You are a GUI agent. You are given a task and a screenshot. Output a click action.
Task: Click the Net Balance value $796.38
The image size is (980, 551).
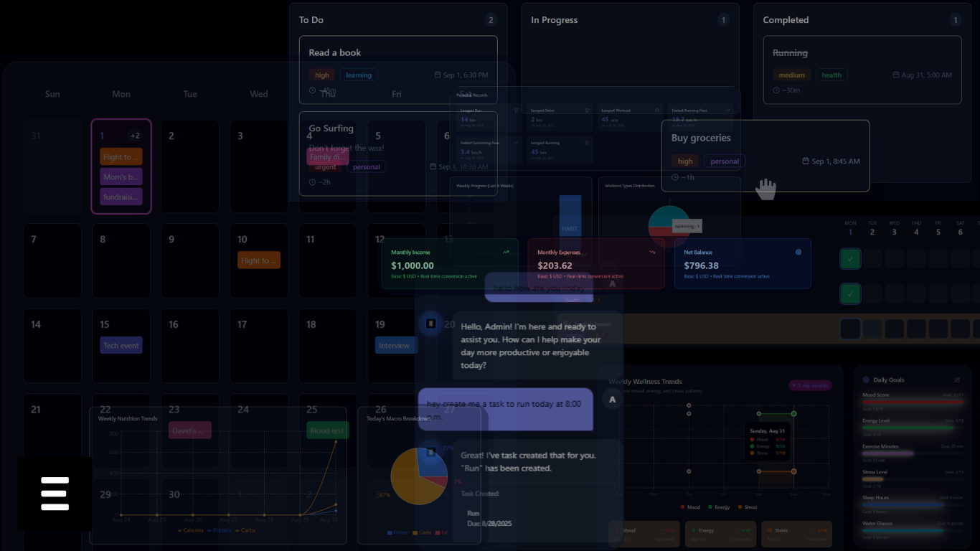(701, 265)
